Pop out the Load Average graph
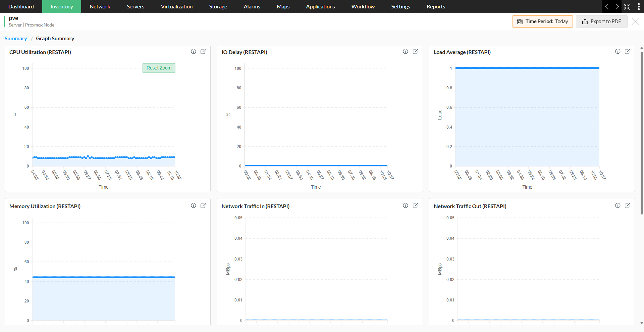Image resolution: width=644 pixels, height=332 pixels. [x=628, y=51]
